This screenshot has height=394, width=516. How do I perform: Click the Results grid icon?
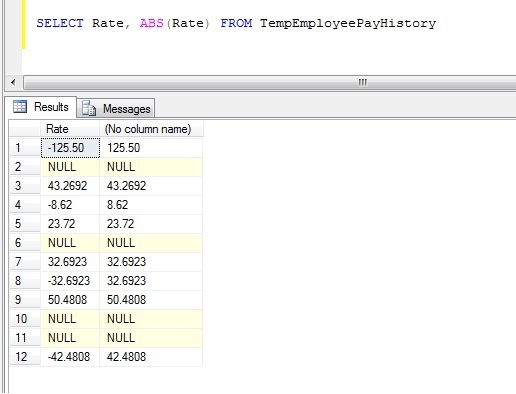pyautogui.click(x=20, y=107)
